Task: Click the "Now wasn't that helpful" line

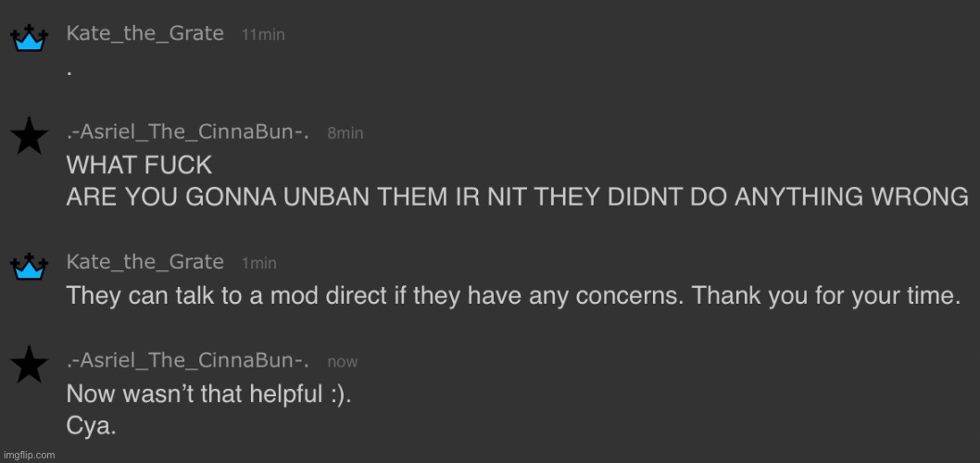Action: 208,393
